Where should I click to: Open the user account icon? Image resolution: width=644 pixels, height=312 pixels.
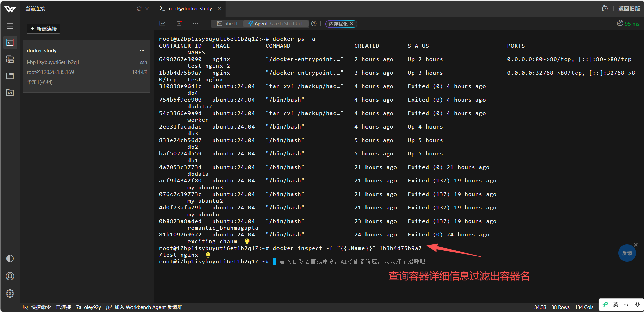[10, 276]
